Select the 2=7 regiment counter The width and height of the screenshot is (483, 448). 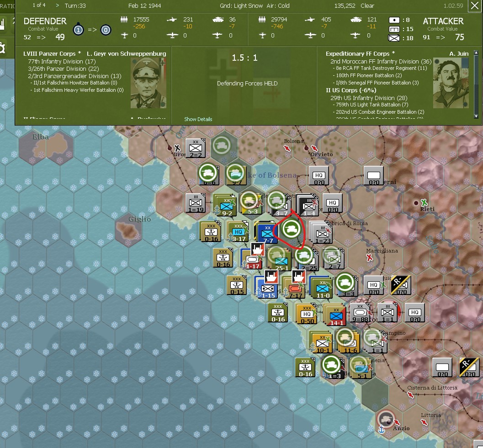tap(334, 259)
